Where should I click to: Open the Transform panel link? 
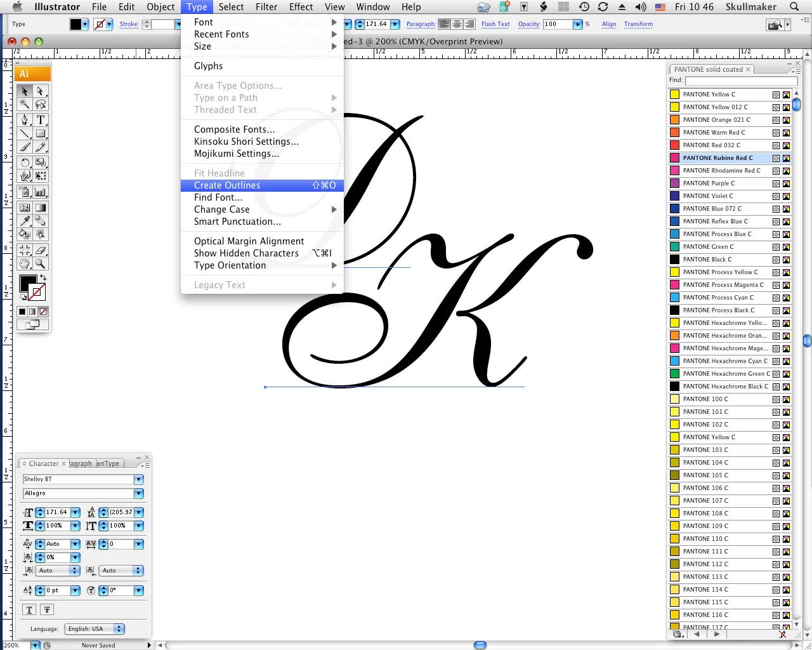(x=638, y=24)
